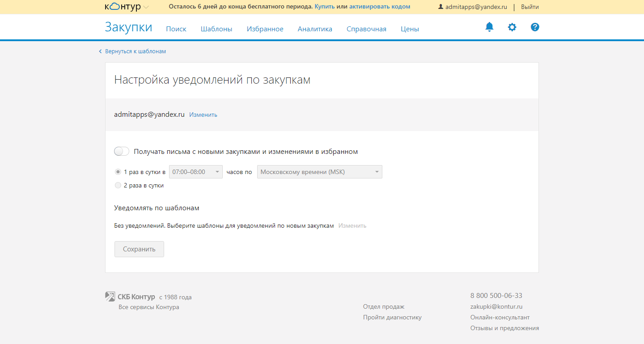The image size is (644, 344).
Task: Open the Онлайн-консультант footer link
Action: point(500,317)
